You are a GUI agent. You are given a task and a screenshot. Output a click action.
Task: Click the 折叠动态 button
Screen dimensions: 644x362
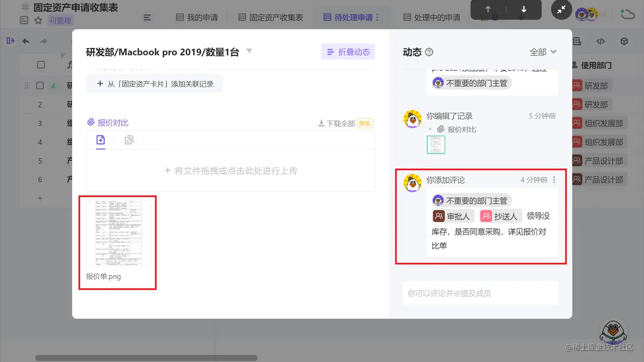click(347, 51)
